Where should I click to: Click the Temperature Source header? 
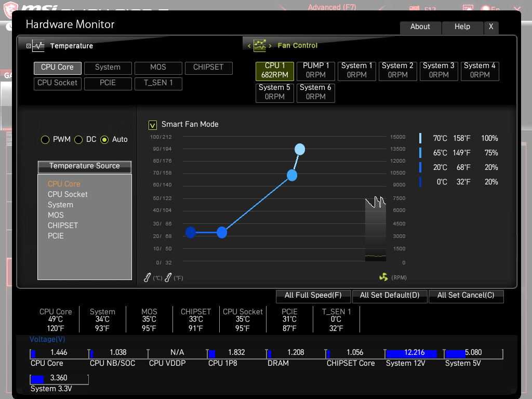(85, 166)
